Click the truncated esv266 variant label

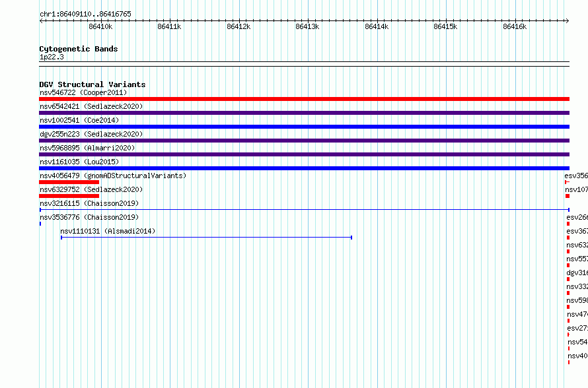coord(577,217)
